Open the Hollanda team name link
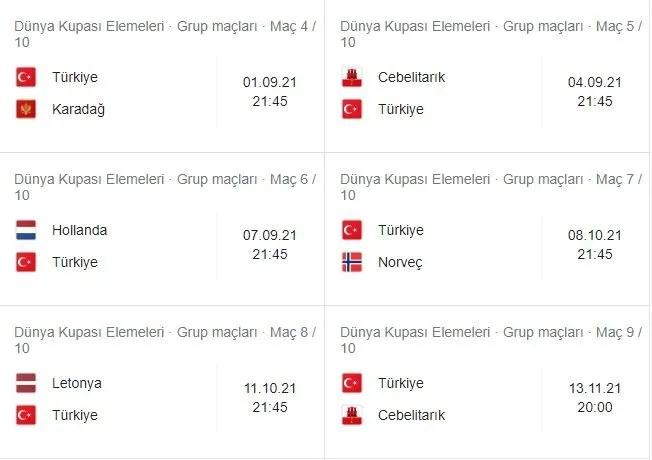 pyautogui.click(x=80, y=230)
